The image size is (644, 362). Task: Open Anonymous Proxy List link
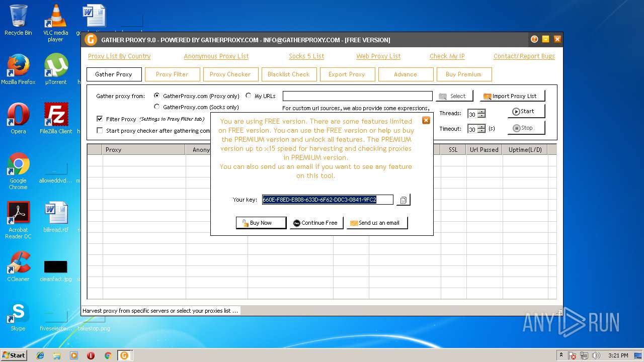pos(216,56)
